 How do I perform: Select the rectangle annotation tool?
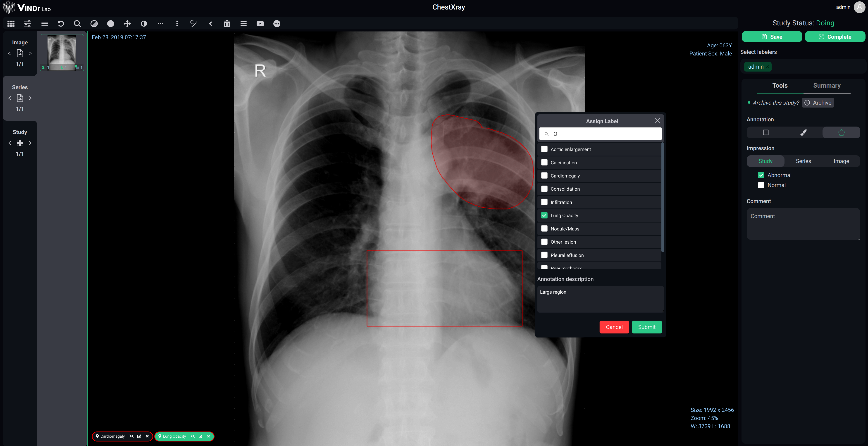point(766,132)
